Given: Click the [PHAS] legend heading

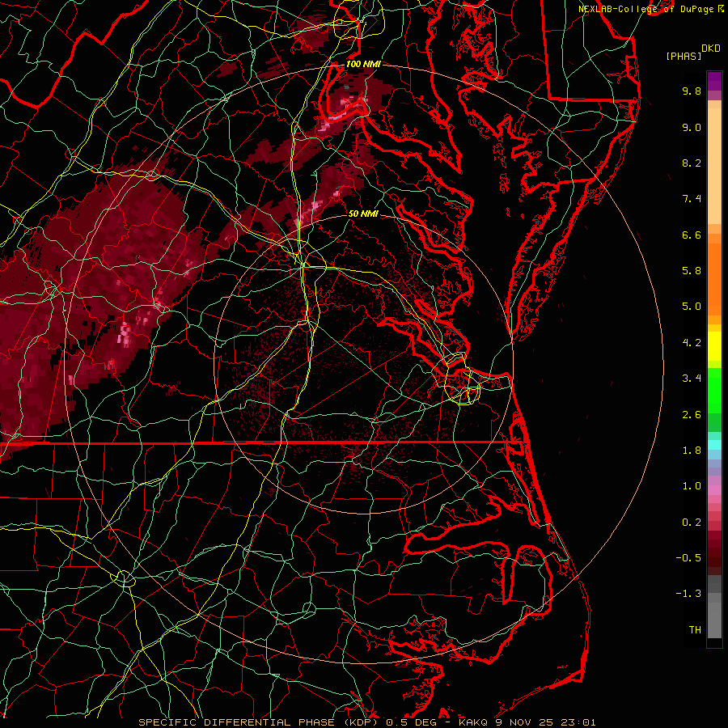Looking at the screenshot, I should 684,57.
